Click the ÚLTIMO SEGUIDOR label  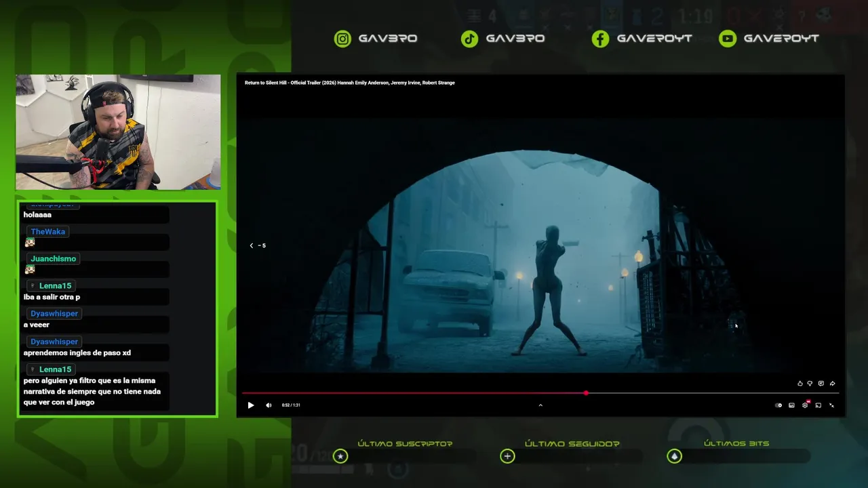(572, 443)
